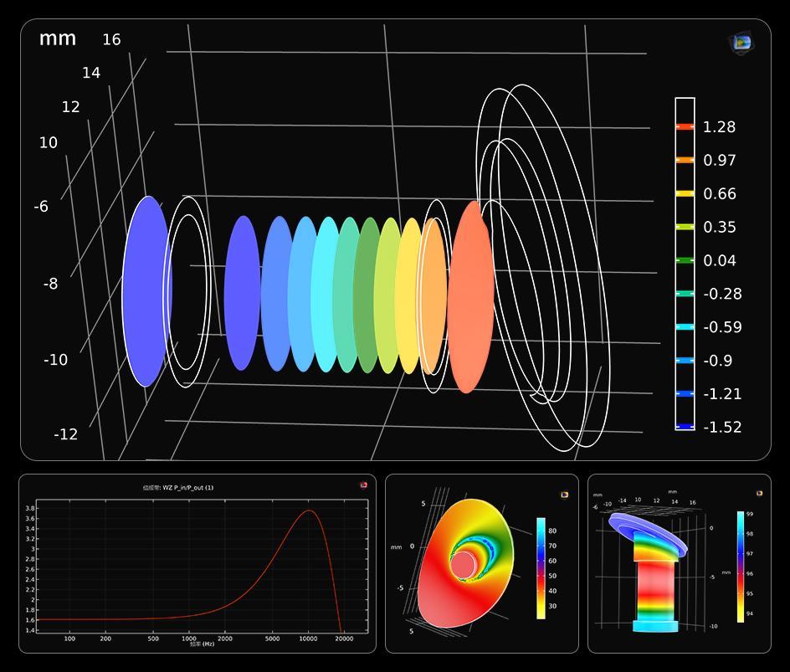This screenshot has height=672, width=790.
Task: Click the 'mm' unit label in main plot
Action: 58,38
